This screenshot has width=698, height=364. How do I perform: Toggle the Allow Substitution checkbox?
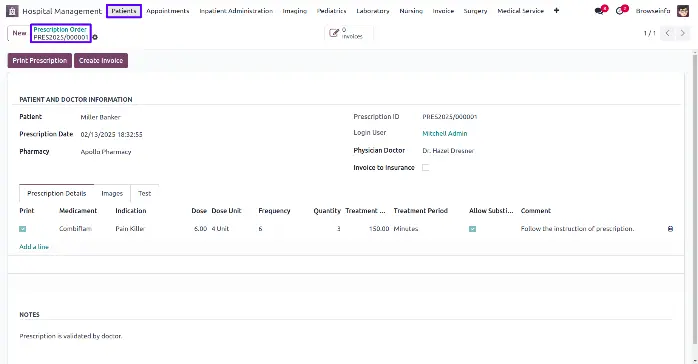point(472,229)
